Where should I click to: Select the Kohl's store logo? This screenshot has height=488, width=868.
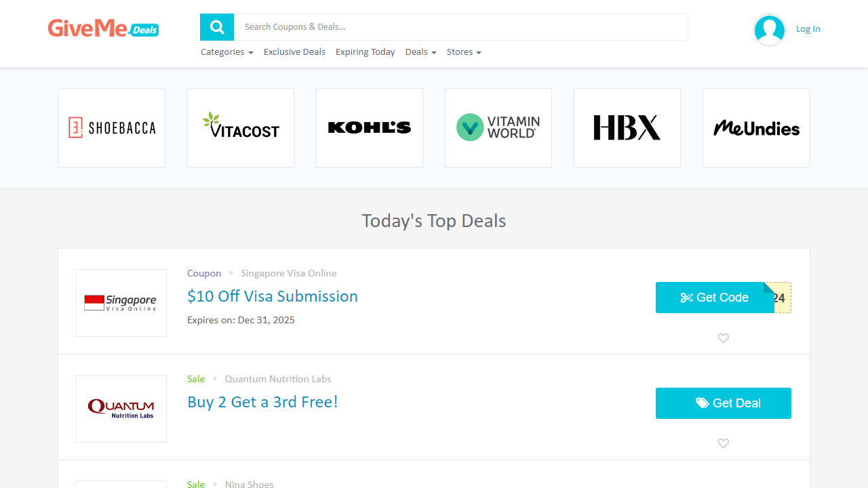[370, 127]
